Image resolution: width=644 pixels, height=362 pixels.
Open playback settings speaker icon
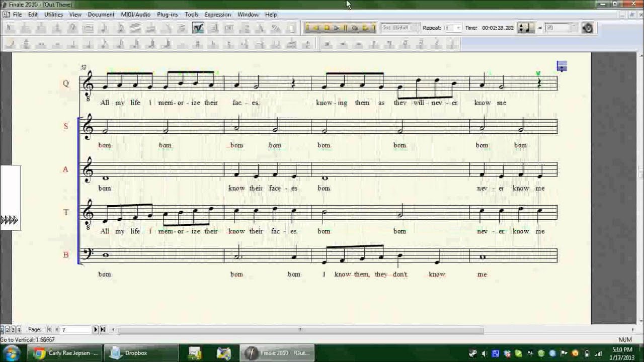587,28
